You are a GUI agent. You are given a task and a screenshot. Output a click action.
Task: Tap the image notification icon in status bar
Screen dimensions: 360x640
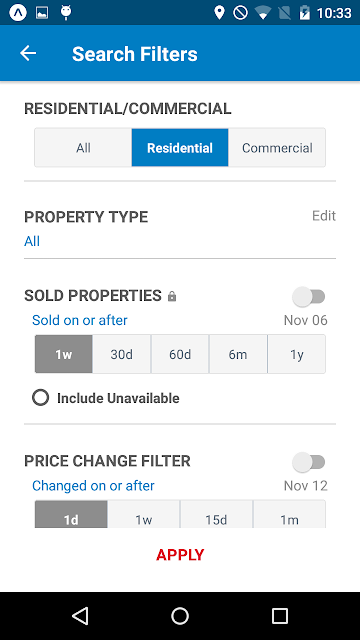(42, 13)
